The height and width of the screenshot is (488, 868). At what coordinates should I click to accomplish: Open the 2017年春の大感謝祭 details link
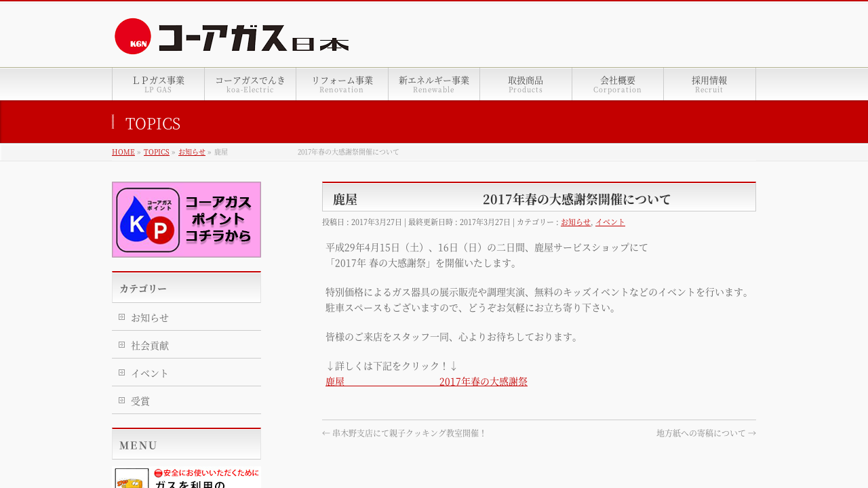coord(427,382)
